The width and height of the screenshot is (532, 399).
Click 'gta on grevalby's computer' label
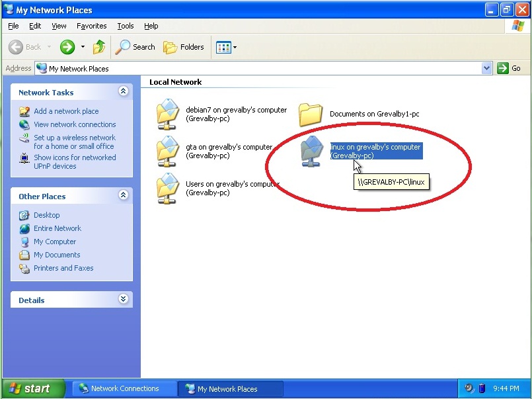(229, 151)
